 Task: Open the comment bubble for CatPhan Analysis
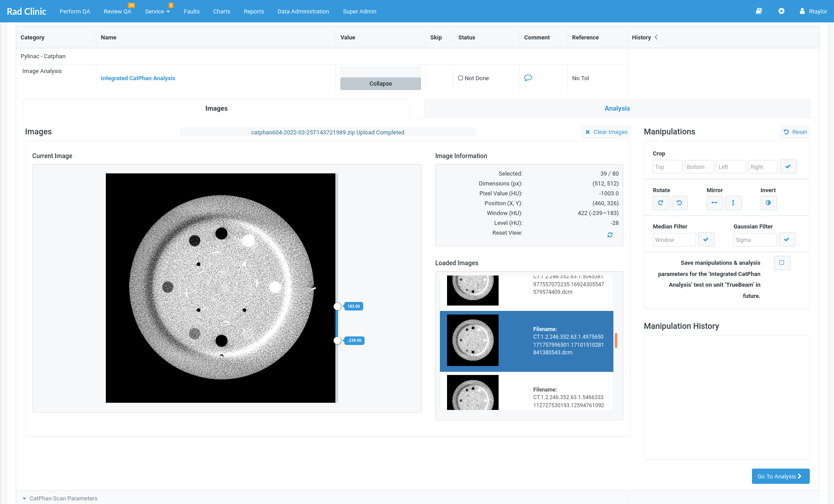pos(528,78)
